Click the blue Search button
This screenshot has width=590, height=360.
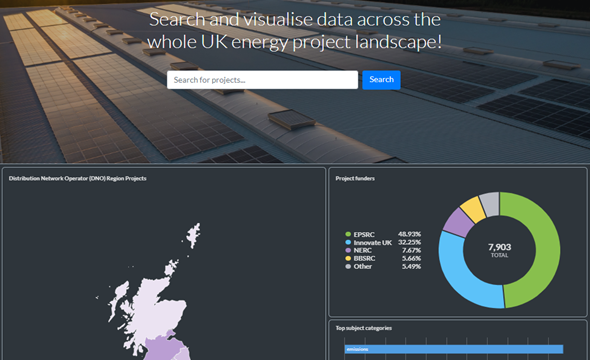point(381,80)
